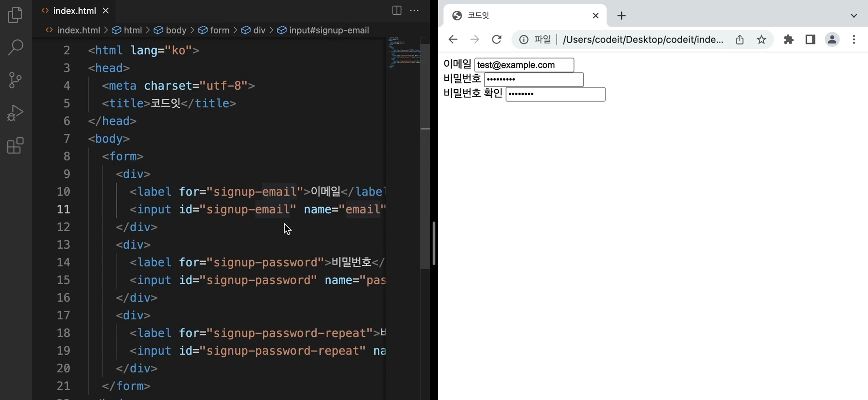The image size is (868, 400).
Task: Click body breadcrumb segment
Action: 170,30
